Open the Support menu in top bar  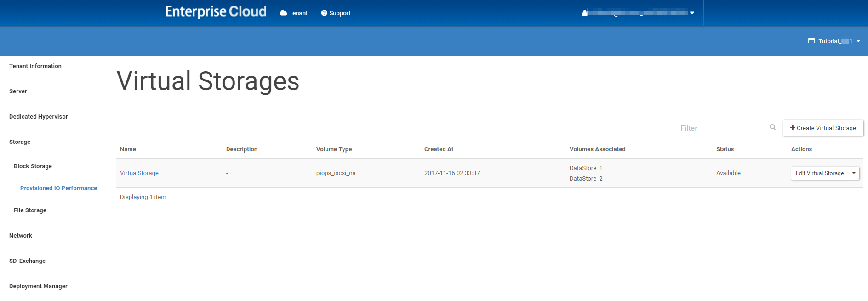[x=336, y=13]
